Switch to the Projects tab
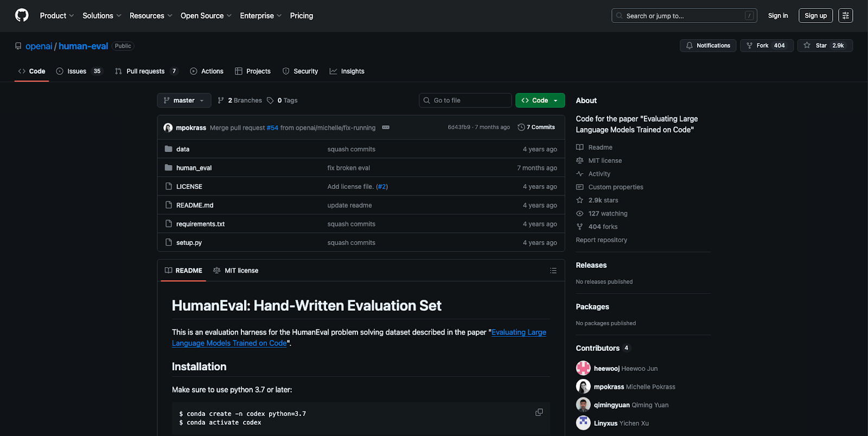This screenshot has height=436, width=868. tap(253, 71)
